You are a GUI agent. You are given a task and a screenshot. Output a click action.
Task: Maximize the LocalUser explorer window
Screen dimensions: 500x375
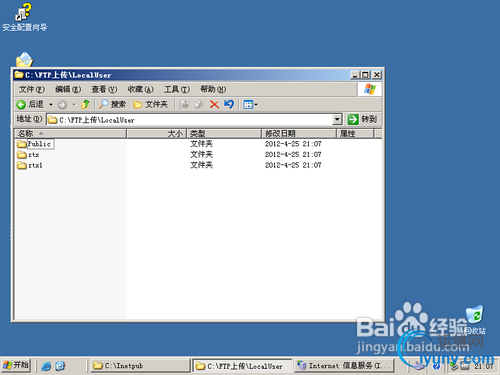coord(366,75)
